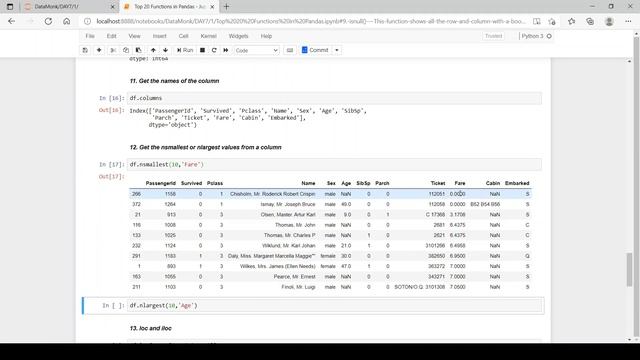Click the localhost address bar
Image resolution: width=640 pixels, height=360 pixels.
pyautogui.click(x=310, y=21)
